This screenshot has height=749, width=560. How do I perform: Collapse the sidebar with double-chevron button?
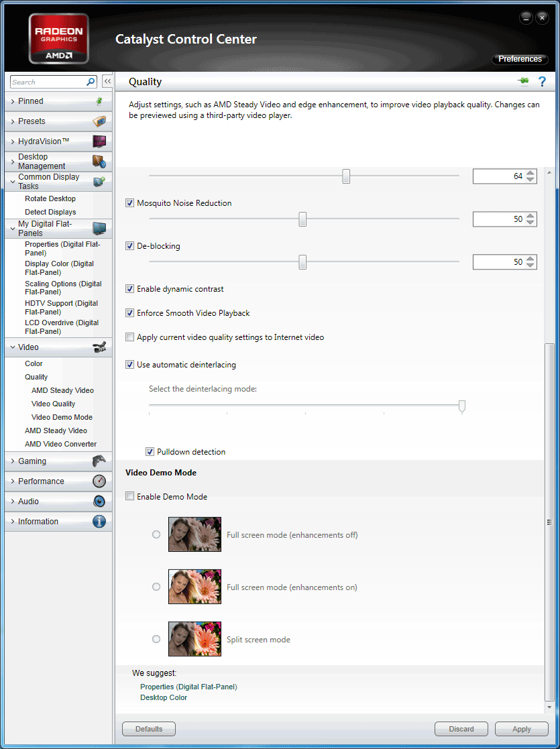pyautogui.click(x=107, y=82)
